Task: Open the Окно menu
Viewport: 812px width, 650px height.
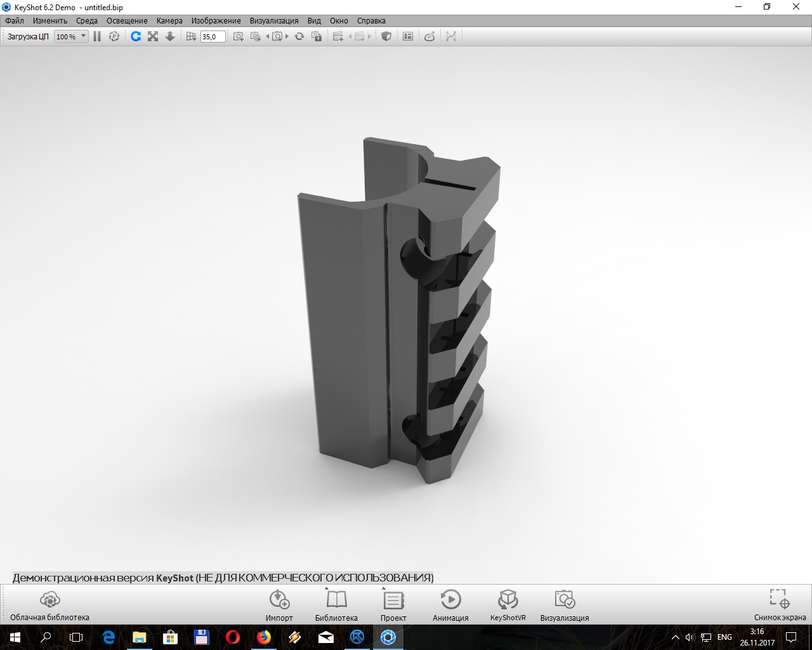Action: 339,21
